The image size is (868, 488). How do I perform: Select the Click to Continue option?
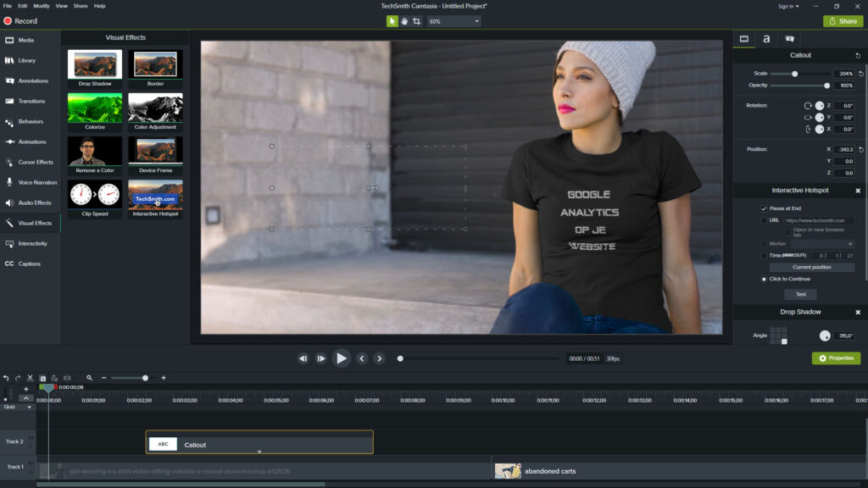(764, 279)
